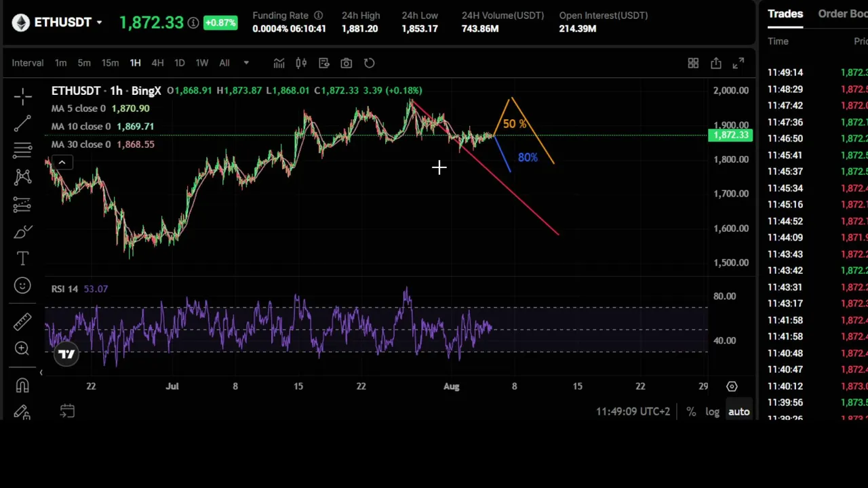Click the refresh chart icon

(369, 63)
